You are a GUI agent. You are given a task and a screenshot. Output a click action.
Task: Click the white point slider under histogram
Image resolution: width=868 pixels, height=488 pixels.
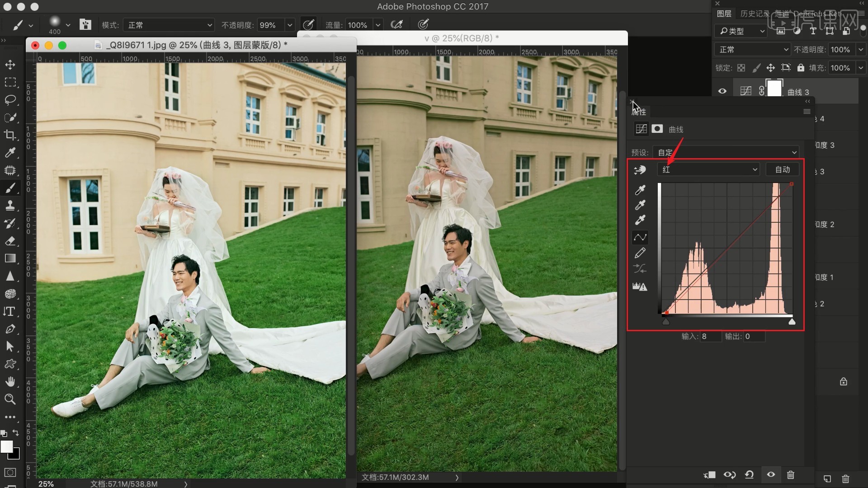pos(792,322)
